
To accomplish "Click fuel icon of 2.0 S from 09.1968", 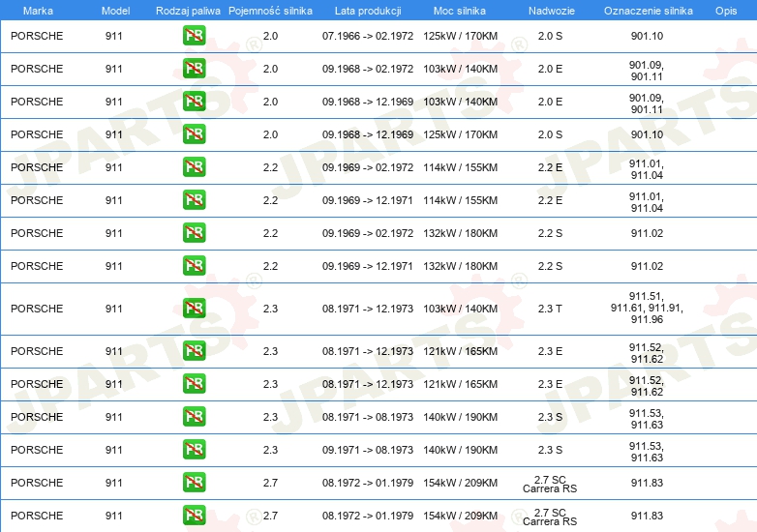I will (194, 134).
